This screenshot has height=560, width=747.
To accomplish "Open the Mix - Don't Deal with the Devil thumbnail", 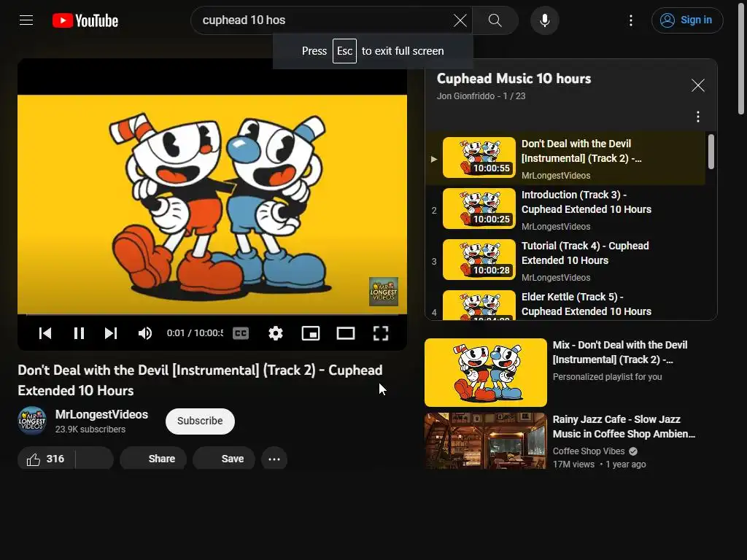I will click(485, 373).
